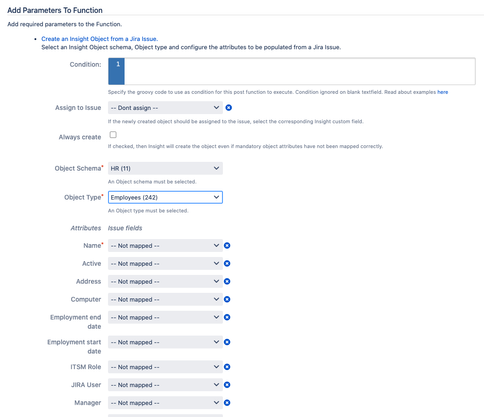The image size is (484, 417).
Task: Expand the ITSM Role mapping dropdown
Action: click(165, 367)
